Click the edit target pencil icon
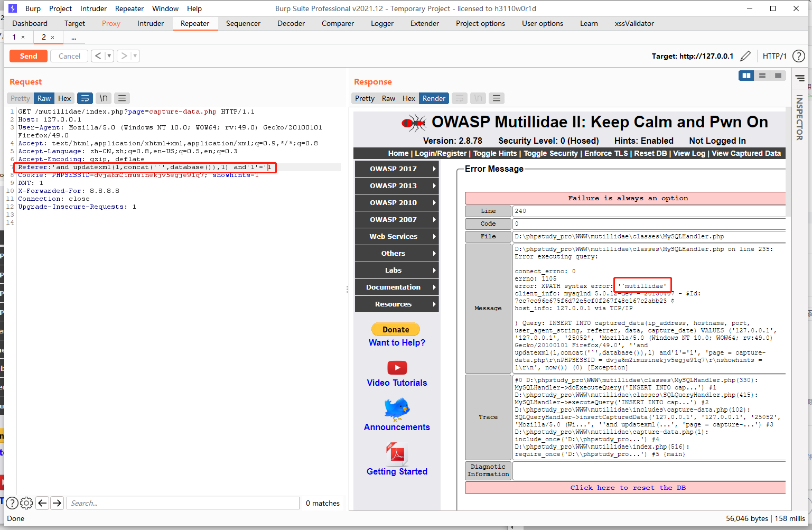This screenshot has height=530, width=812. click(745, 56)
